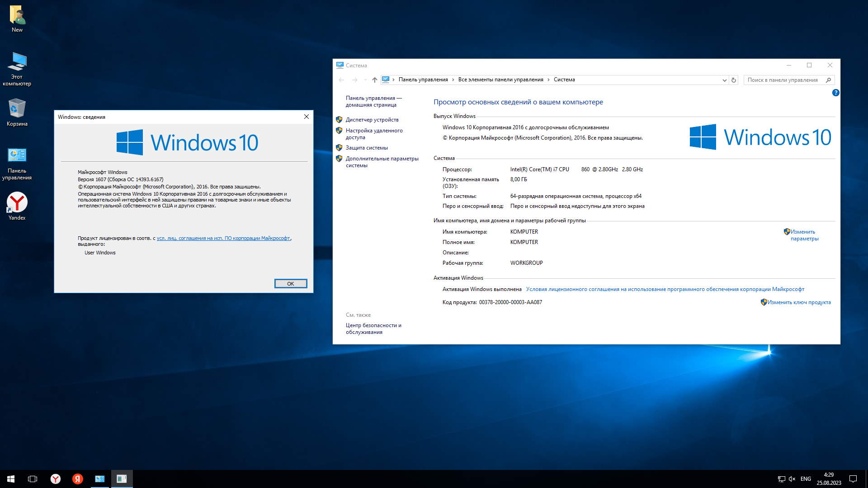Open the Recycle Bin (Корзина) desktop icon
Viewport: 868px width, 488px height.
pyautogui.click(x=17, y=109)
